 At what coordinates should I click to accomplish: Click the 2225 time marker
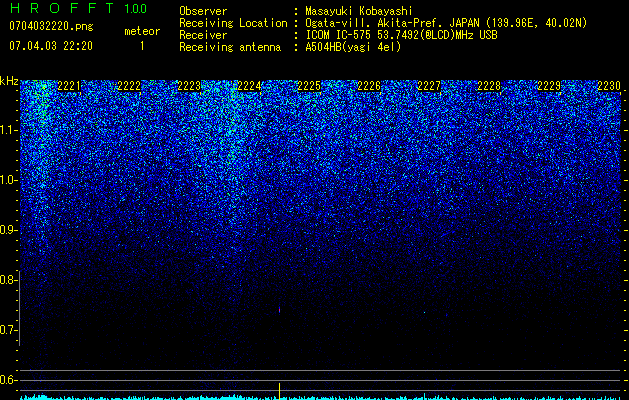[x=309, y=86]
